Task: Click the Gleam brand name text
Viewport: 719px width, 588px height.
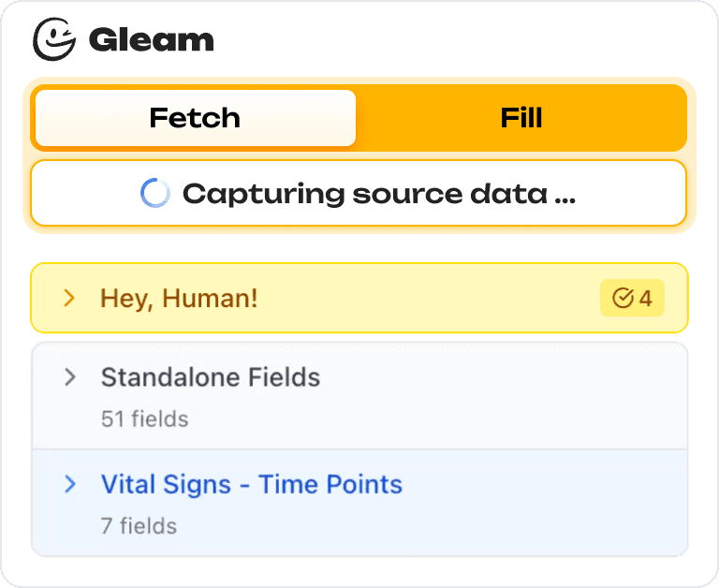Action: coord(152,40)
